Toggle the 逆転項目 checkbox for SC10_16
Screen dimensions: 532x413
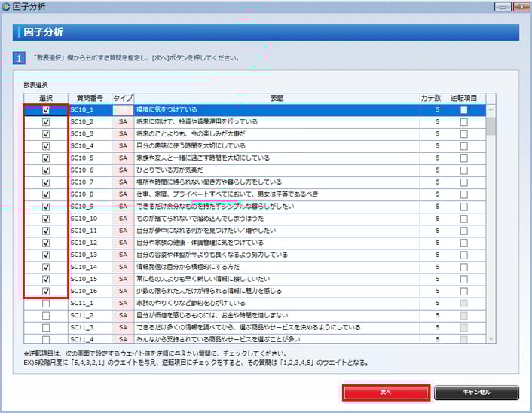(463, 291)
